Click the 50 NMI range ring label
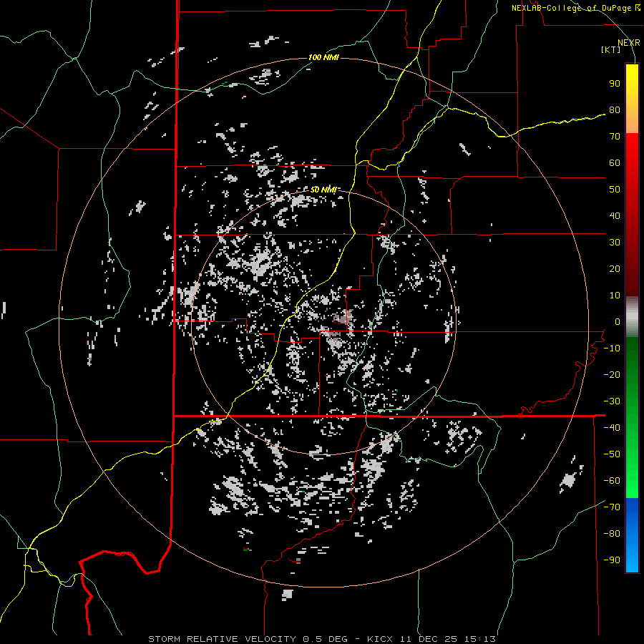Image resolution: width=644 pixels, height=644 pixels. [x=323, y=190]
